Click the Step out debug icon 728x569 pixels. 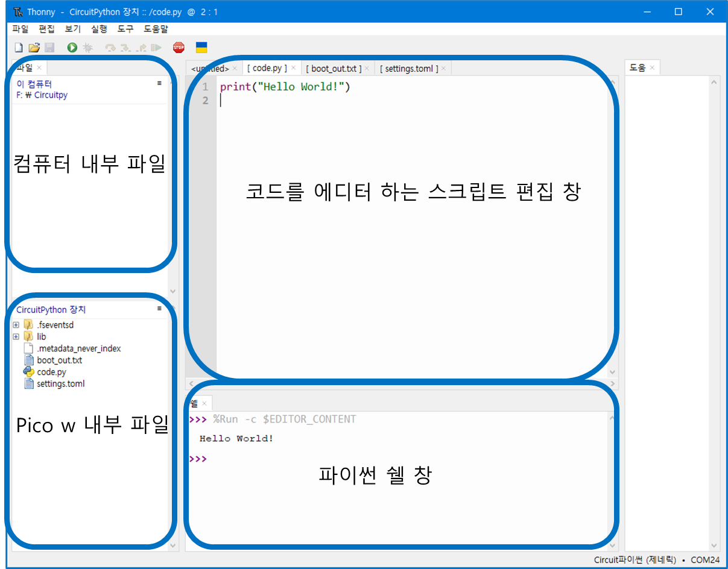141,48
